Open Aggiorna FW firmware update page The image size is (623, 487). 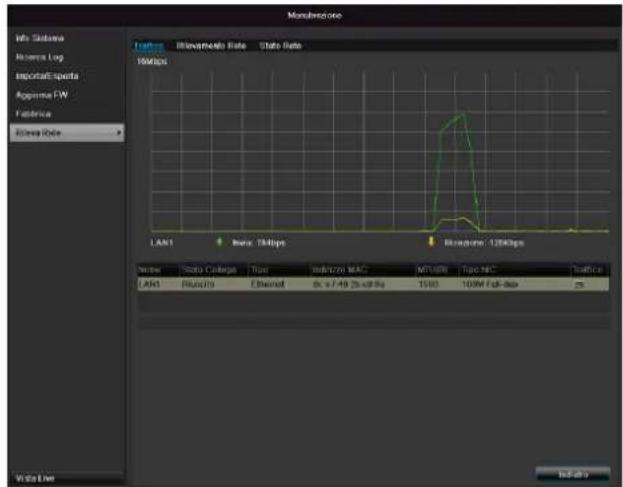[x=42, y=95]
